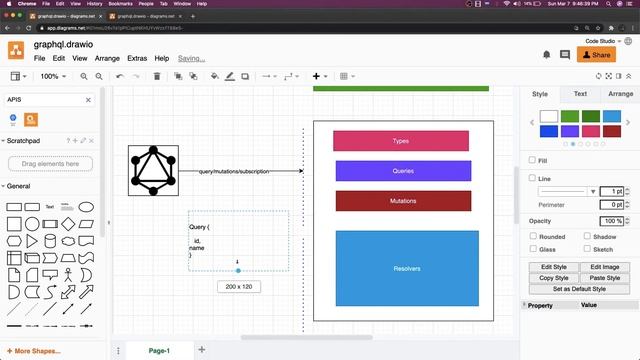Choose the light blue style swatch
640x360 pixels.
pos(612,116)
